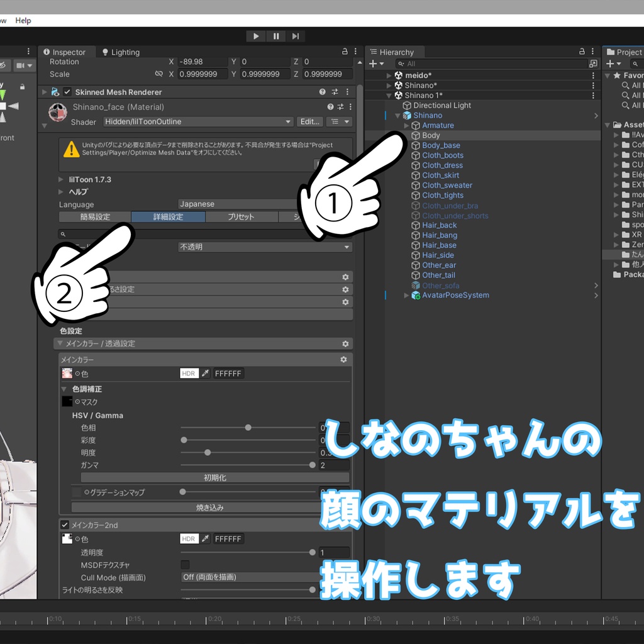Collapse the Shinano 1* hierarchy entry
The width and height of the screenshot is (644, 644).
tap(390, 95)
